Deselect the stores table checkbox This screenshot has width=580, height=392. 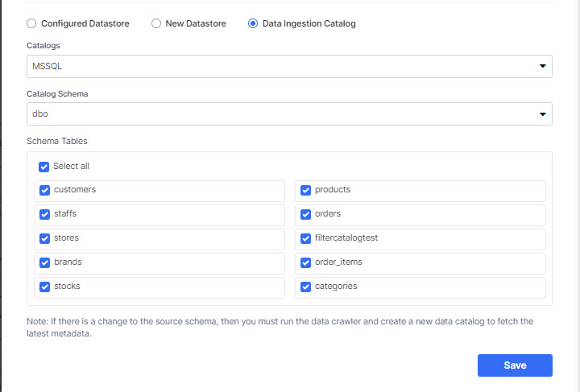(45, 238)
